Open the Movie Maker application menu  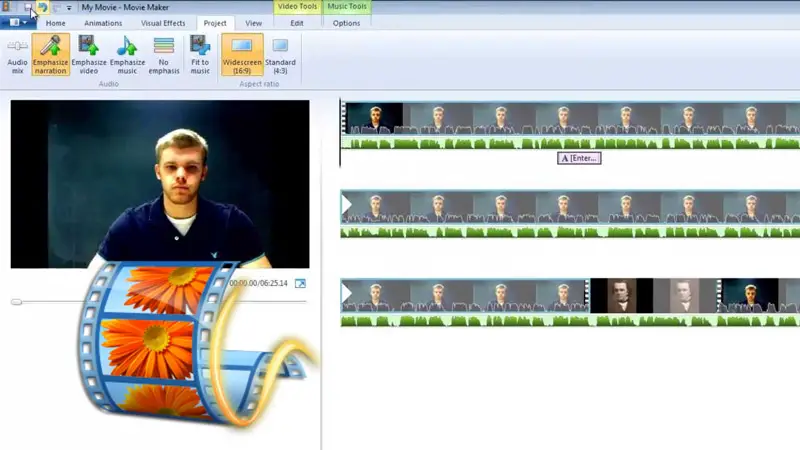pos(17,22)
